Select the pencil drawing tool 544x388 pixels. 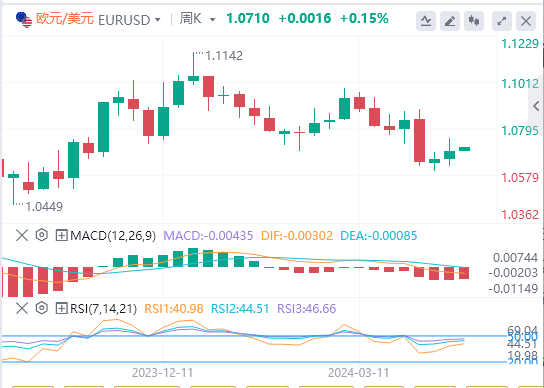click(450, 21)
